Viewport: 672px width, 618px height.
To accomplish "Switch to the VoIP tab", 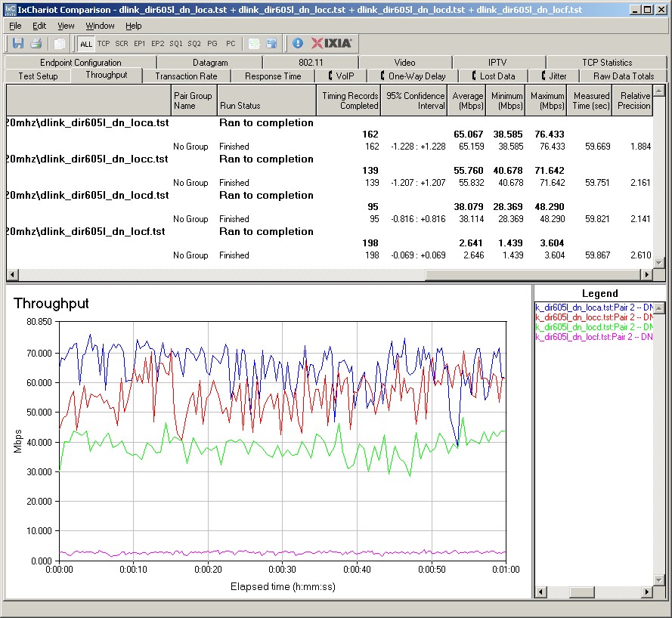I will coord(341,76).
